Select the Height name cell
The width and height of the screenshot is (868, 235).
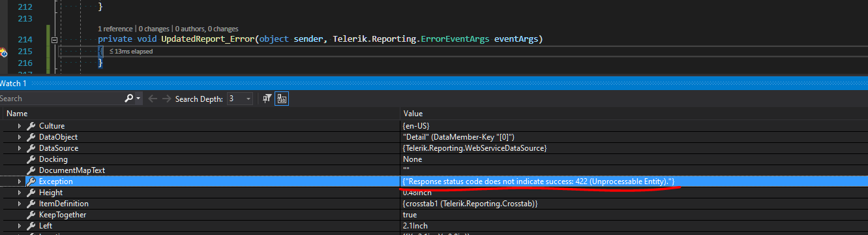(x=51, y=193)
